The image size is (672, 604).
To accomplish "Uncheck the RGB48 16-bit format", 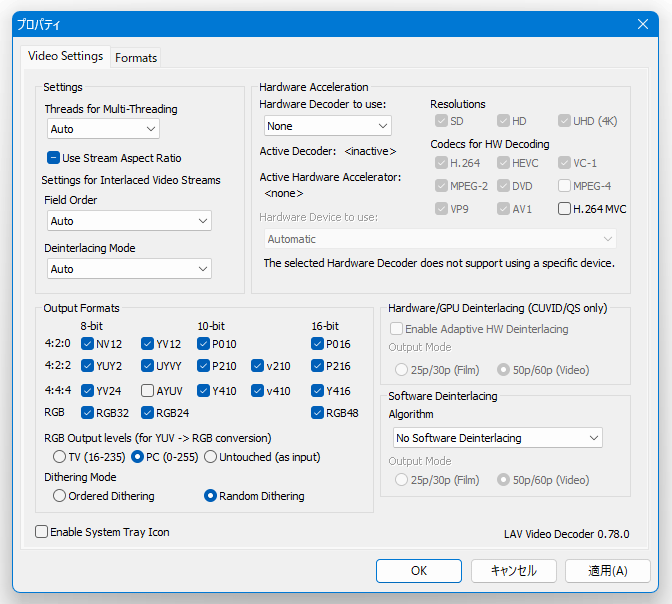I will 318,413.
